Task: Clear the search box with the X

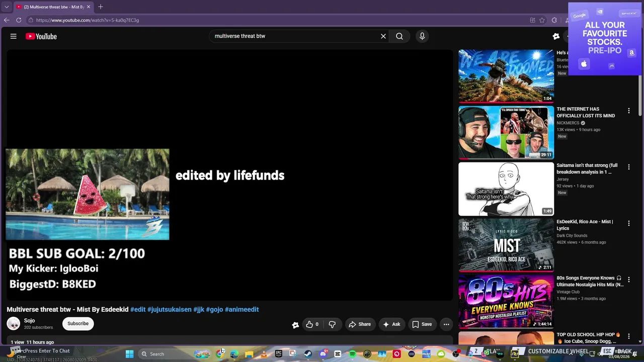Action: coord(383,36)
